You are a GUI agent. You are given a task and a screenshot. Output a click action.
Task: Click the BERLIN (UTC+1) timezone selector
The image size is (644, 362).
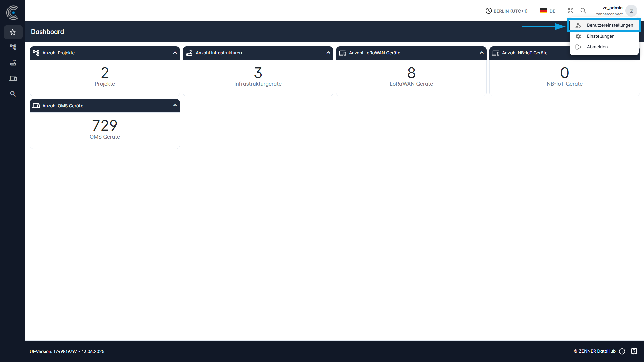pyautogui.click(x=506, y=11)
